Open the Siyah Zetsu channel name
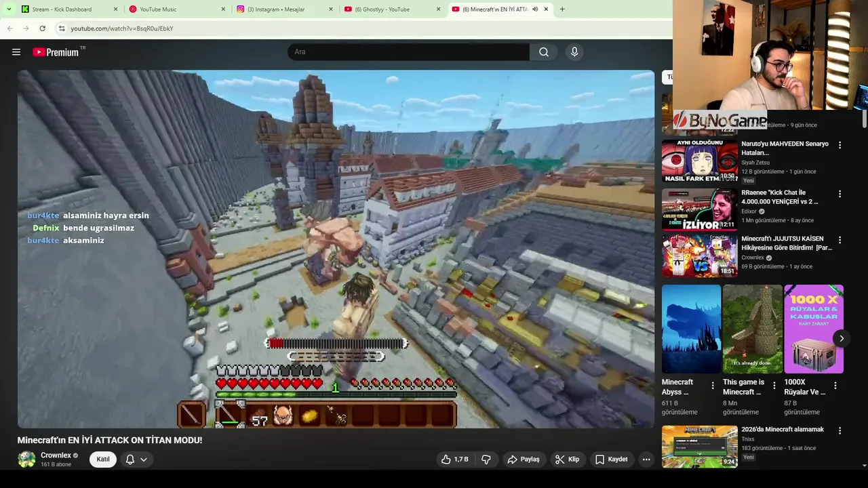The height and width of the screenshot is (488, 868). click(755, 163)
